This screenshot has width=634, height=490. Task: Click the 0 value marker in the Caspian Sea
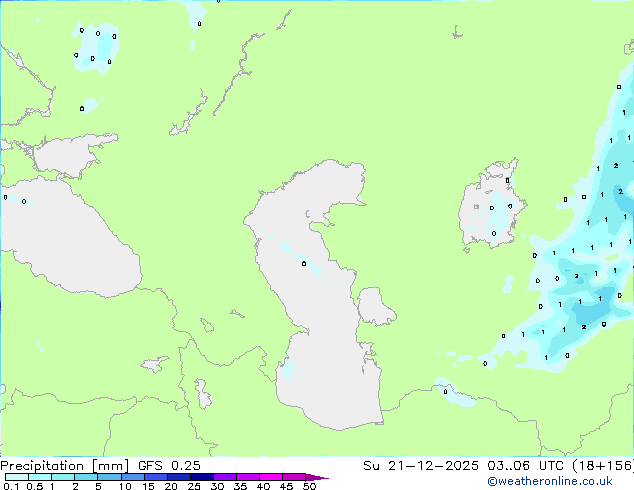click(x=304, y=264)
